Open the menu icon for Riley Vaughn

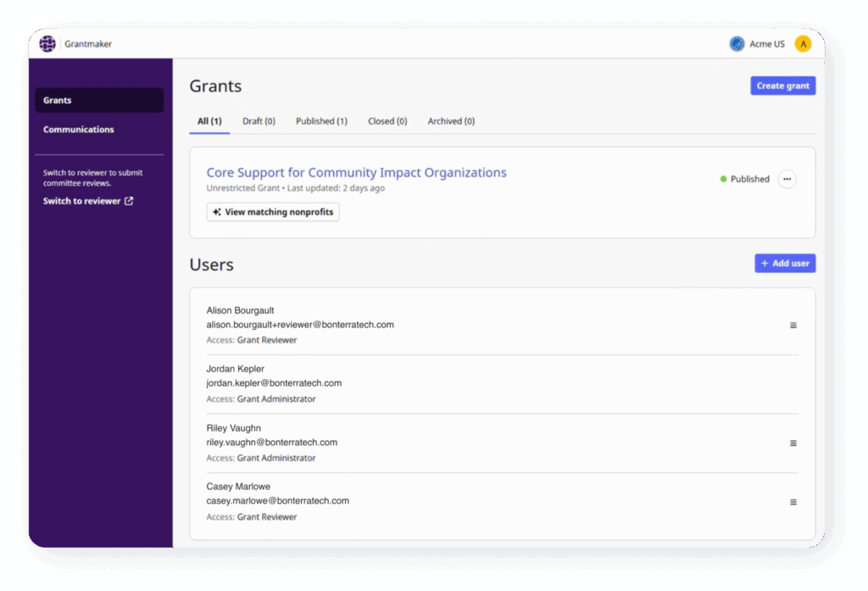[793, 443]
